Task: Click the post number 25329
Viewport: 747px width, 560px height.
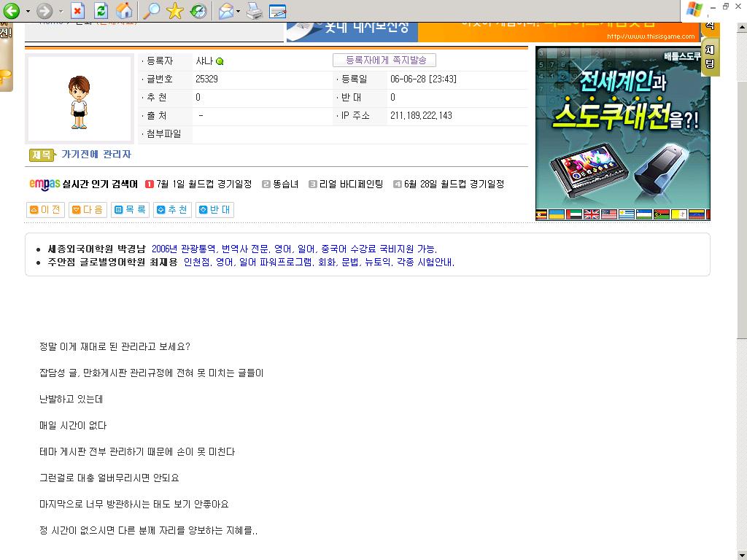Action: click(206, 79)
